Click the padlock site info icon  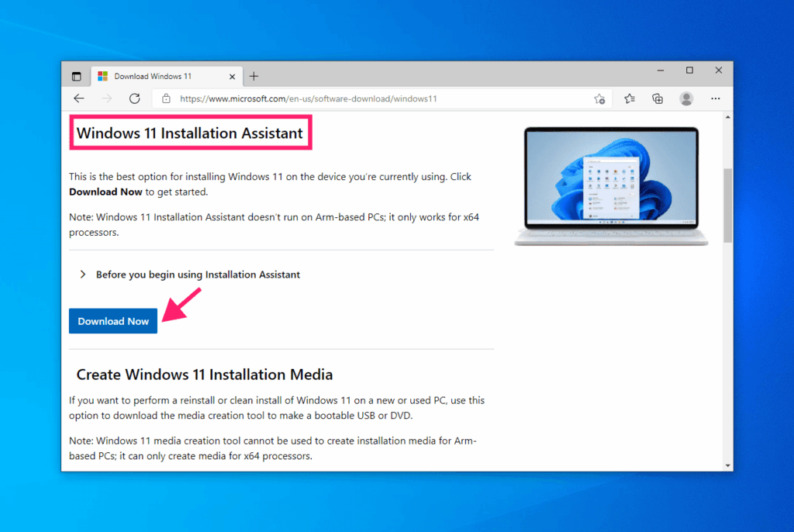click(x=166, y=98)
